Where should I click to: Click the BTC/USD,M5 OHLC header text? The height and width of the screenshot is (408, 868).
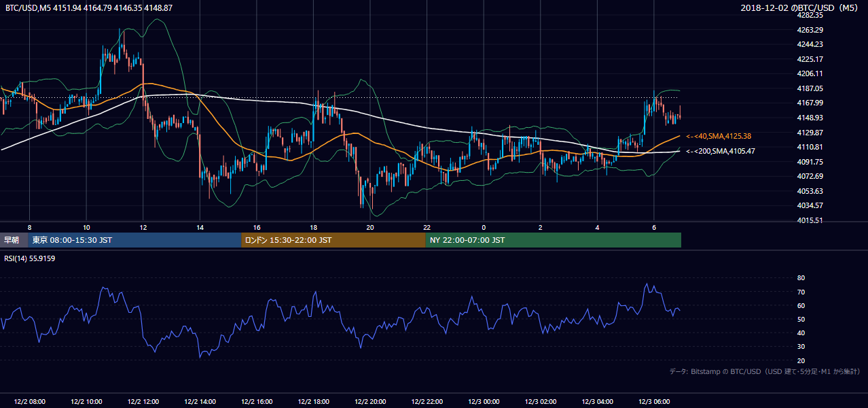(89, 7)
